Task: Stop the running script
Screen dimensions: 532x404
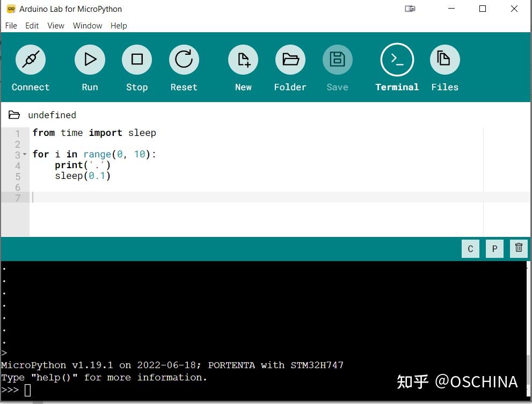Action: (x=137, y=60)
